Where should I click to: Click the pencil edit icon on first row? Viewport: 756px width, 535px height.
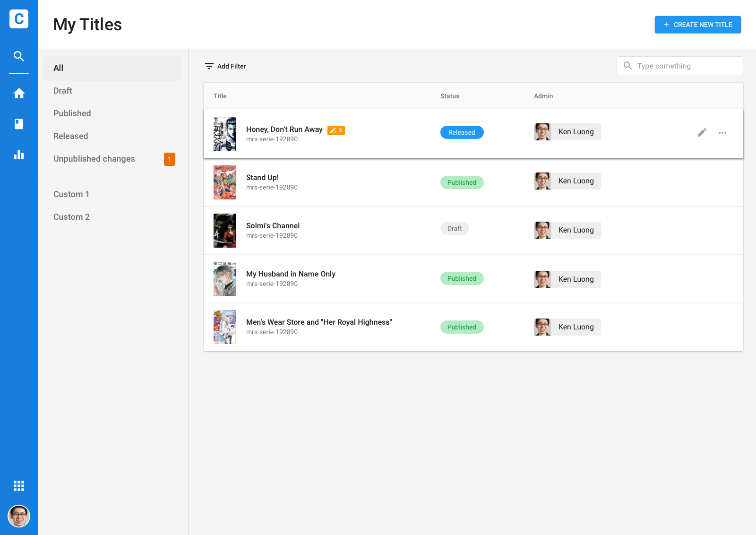[x=702, y=132]
